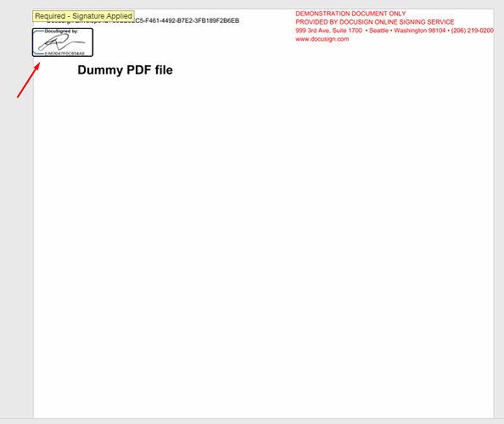Click the 'Dummy PDF file' heading
The height and width of the screenshot is (424, 504).
coord(125,70)
